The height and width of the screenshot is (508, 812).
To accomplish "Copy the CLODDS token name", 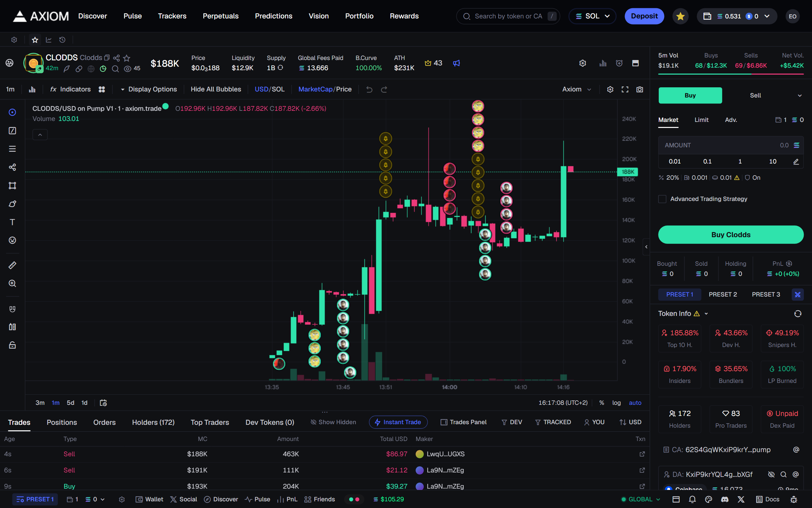I will [107, 58].
